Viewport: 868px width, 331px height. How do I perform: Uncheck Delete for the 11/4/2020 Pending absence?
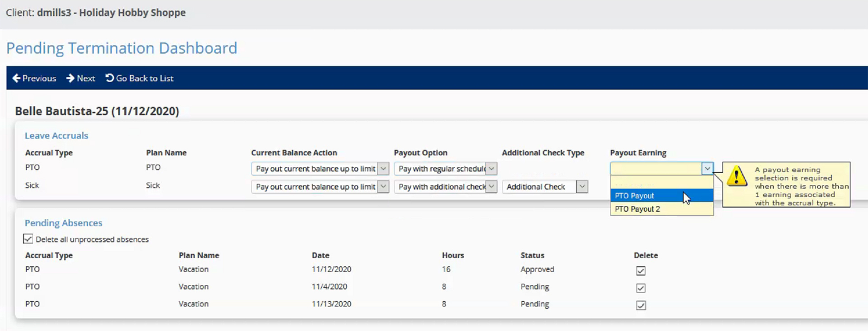point(641,288)
